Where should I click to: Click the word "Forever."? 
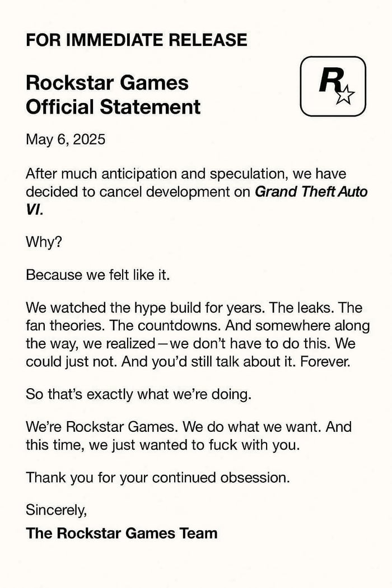click(x=325, y=361)
